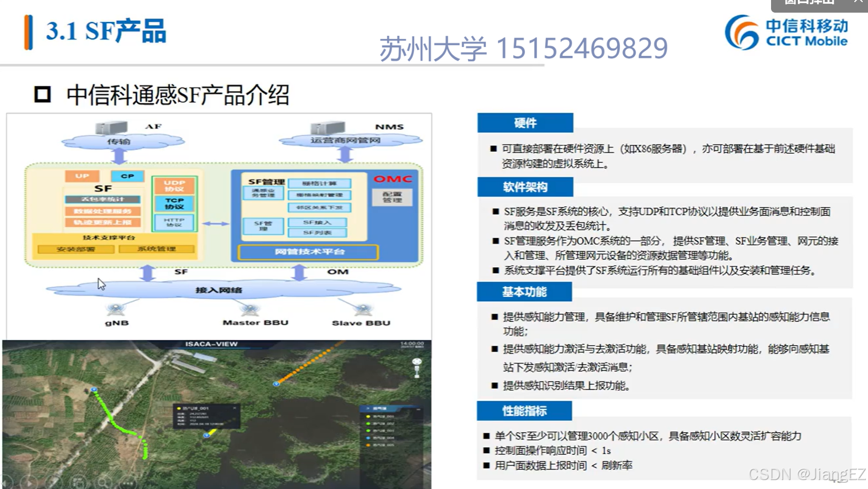
Task: Click the map compass navigation control
Action: tap(417, 361)
